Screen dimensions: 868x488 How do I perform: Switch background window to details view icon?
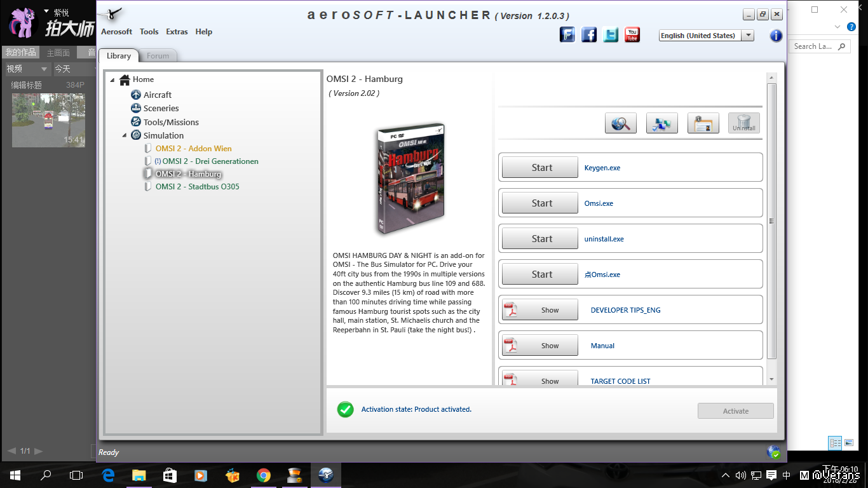[835, 442]
